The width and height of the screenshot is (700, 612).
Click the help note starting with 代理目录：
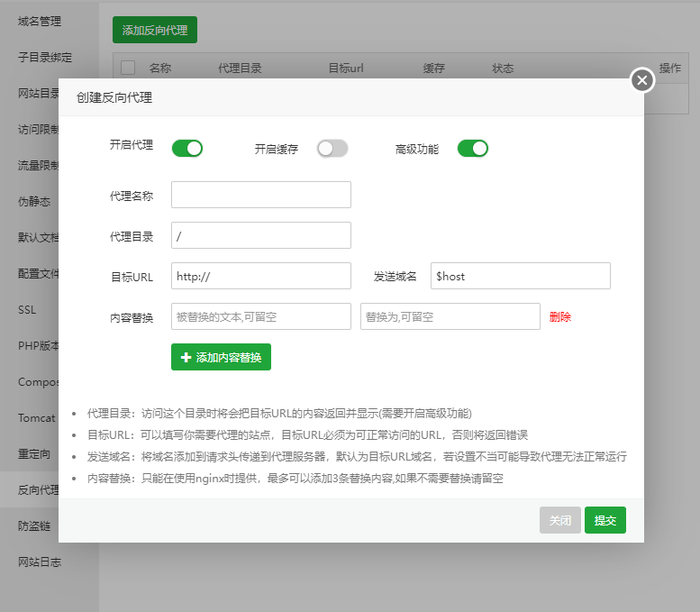(x=279, y=413)
